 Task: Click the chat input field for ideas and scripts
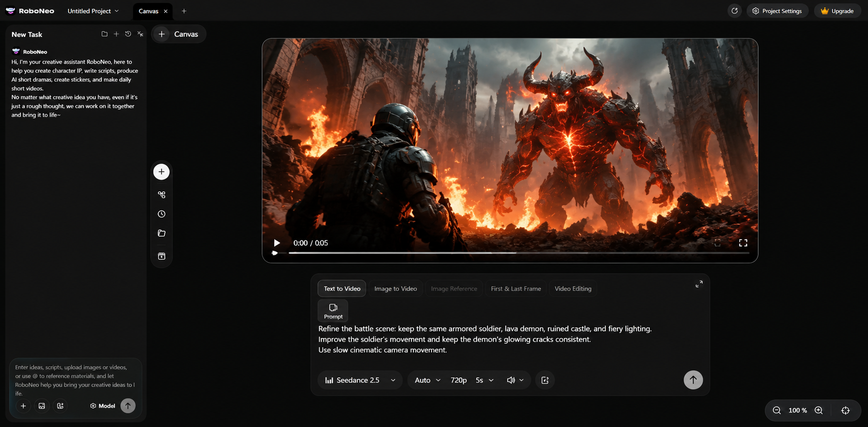75,380
